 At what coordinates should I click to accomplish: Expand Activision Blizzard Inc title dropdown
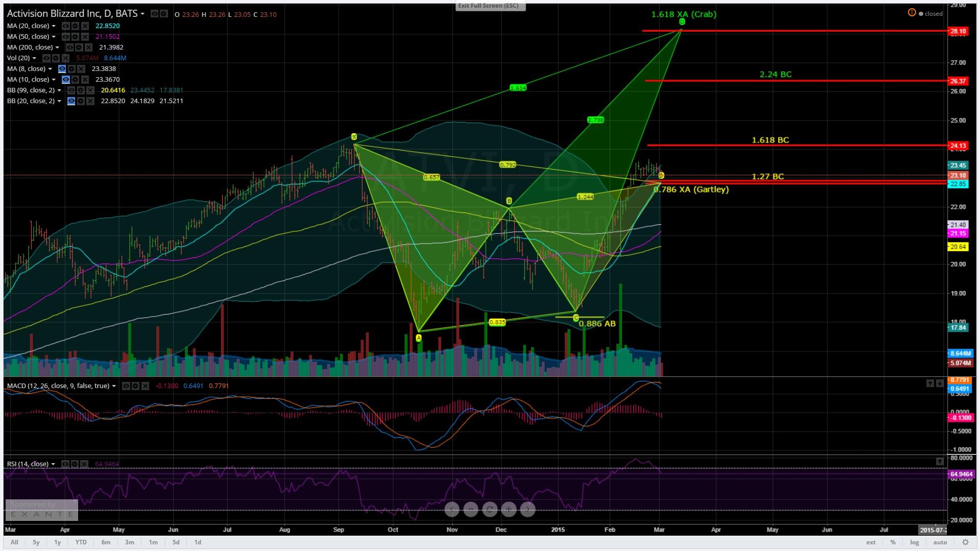pyautogui.click(x=142, y=14)
